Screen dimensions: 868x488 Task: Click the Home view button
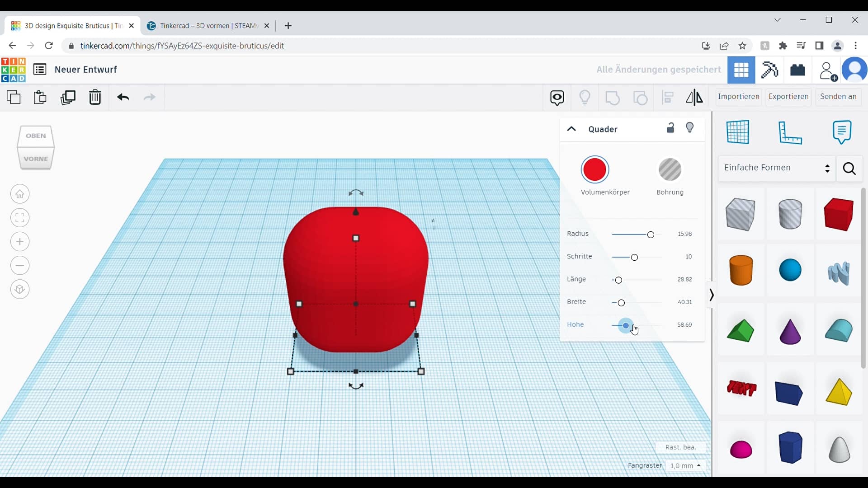pyautogui.click(x=20, y=194)
